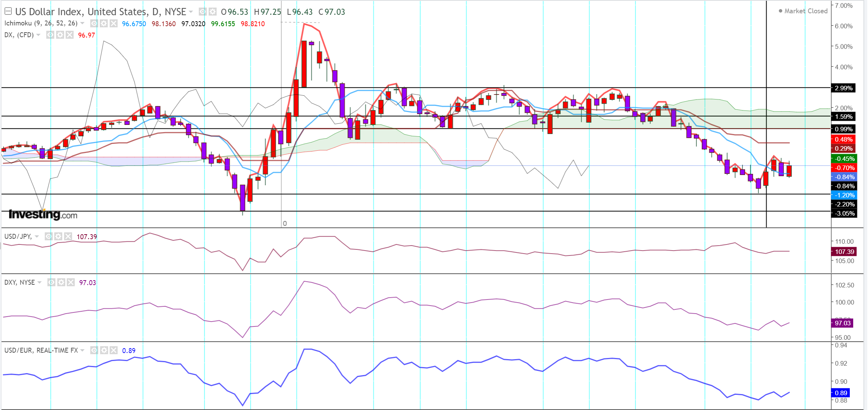Open settings gear for US Dollar Index
Screen dimensions: 868x410
pyautogui.click(x=213, y=12)
